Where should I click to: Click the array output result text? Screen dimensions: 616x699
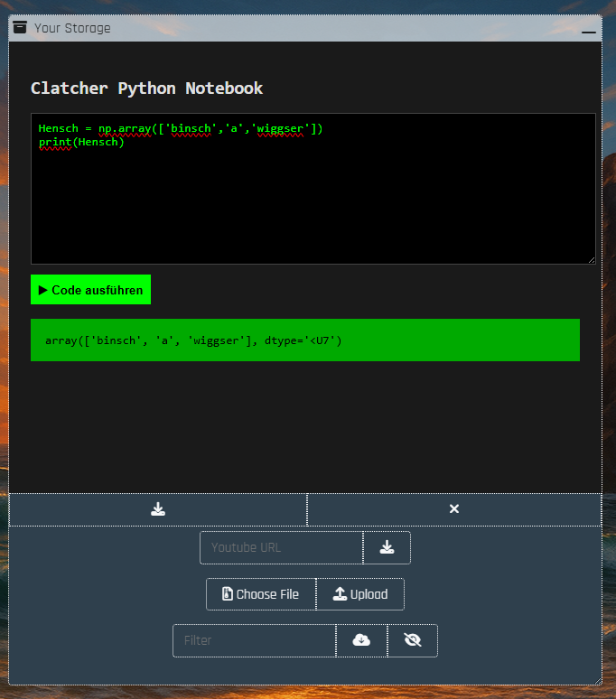(x=193, y=340)
